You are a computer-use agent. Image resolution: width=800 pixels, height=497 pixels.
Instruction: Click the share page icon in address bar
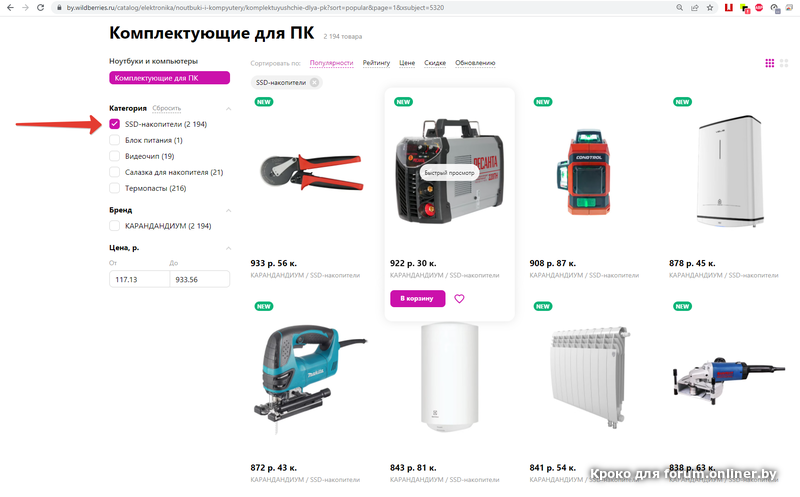tap(694, 8)
